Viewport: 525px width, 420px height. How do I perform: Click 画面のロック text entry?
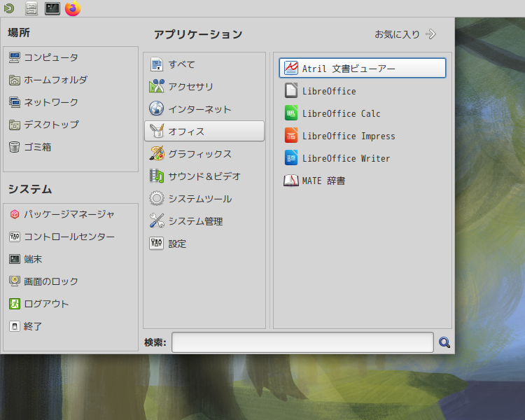(51, 281)
